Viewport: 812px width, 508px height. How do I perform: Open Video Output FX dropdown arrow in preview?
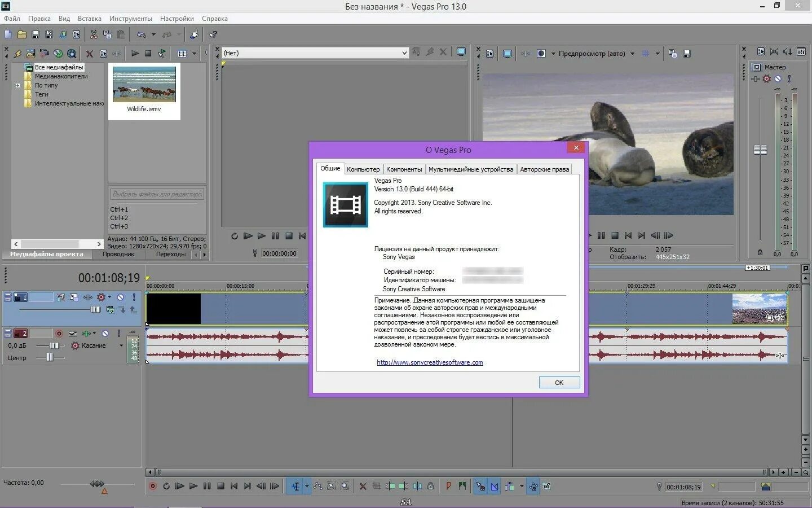coord(553,54)
